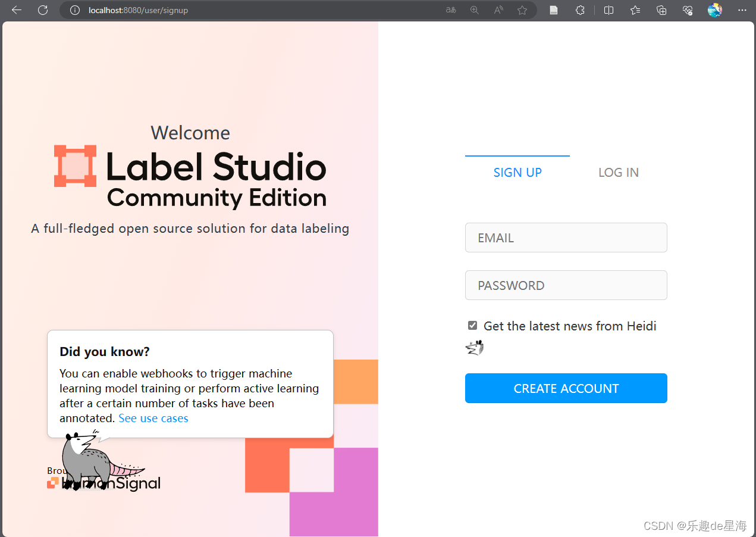This screenshot has height=537, width=756.
Task: Open the Collections icon
Action: (661, 10)
